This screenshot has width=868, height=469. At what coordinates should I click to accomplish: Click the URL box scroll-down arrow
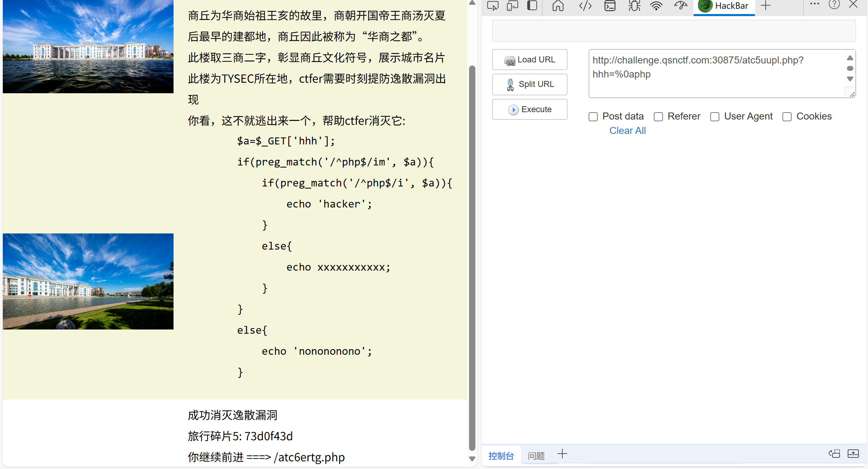pos(850,79)
